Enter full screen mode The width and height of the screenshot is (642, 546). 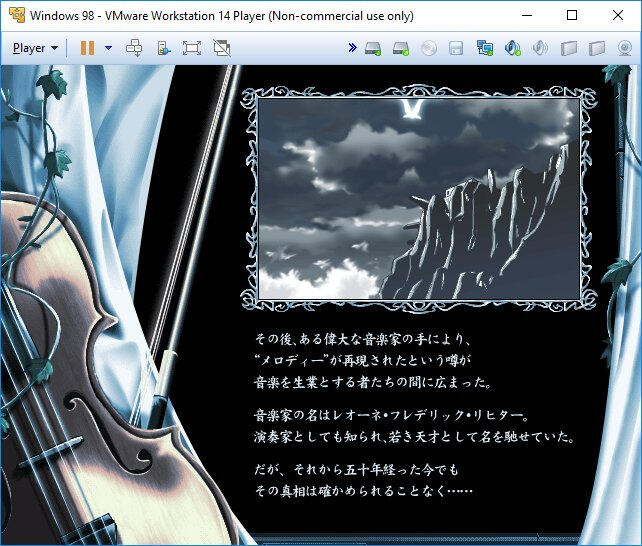[x=192, y=48]
